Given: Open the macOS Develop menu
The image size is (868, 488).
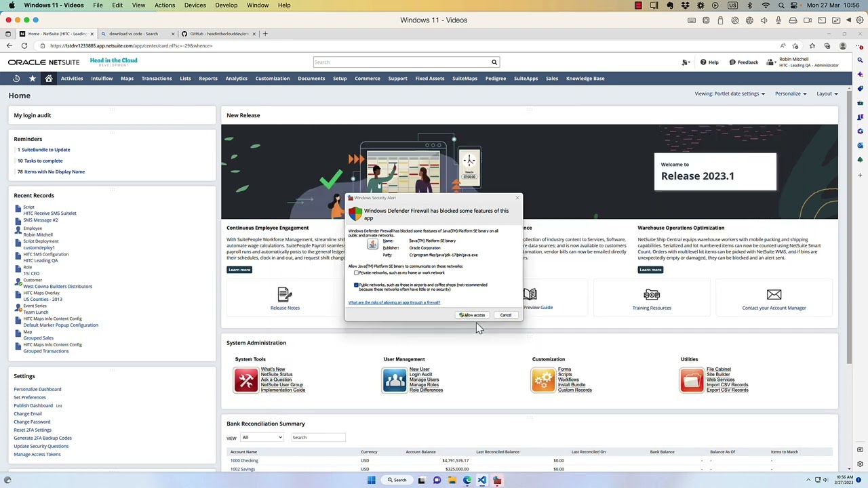Looking at the screenshot, I should pyautogui.click(x=226, y=5).
